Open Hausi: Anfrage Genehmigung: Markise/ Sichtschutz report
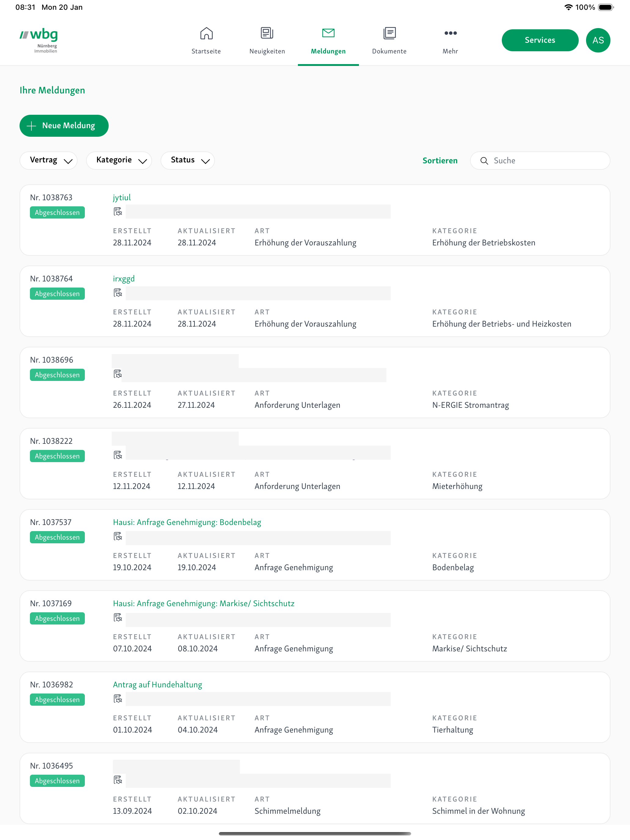630x840 pixels. click(204, 603)
